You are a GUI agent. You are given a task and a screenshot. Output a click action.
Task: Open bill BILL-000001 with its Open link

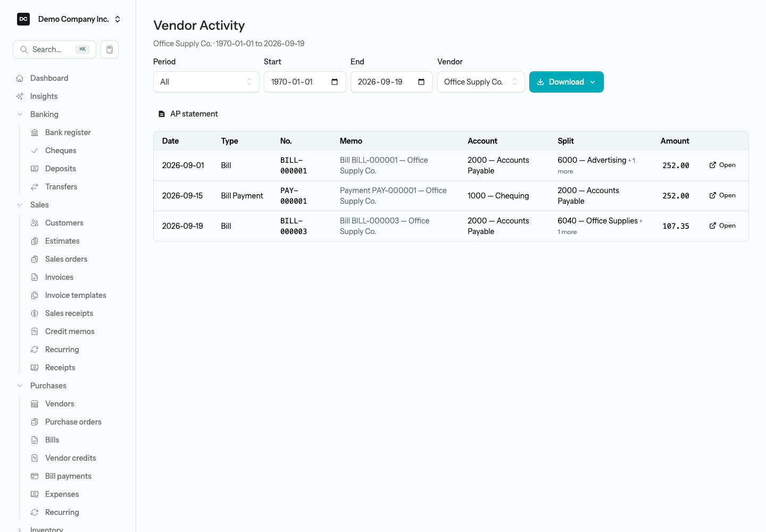pyautogui.click(x=722, y=165)
